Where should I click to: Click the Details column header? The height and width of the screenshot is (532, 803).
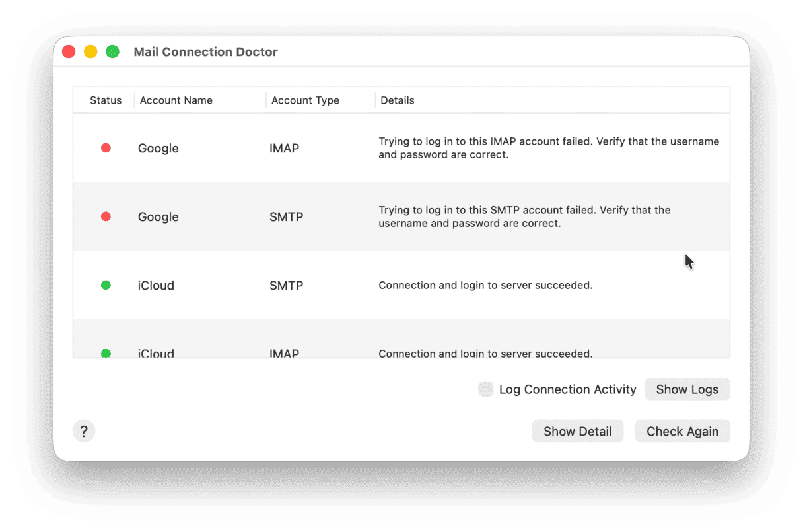pyautogui.click(x=398, y=100)
